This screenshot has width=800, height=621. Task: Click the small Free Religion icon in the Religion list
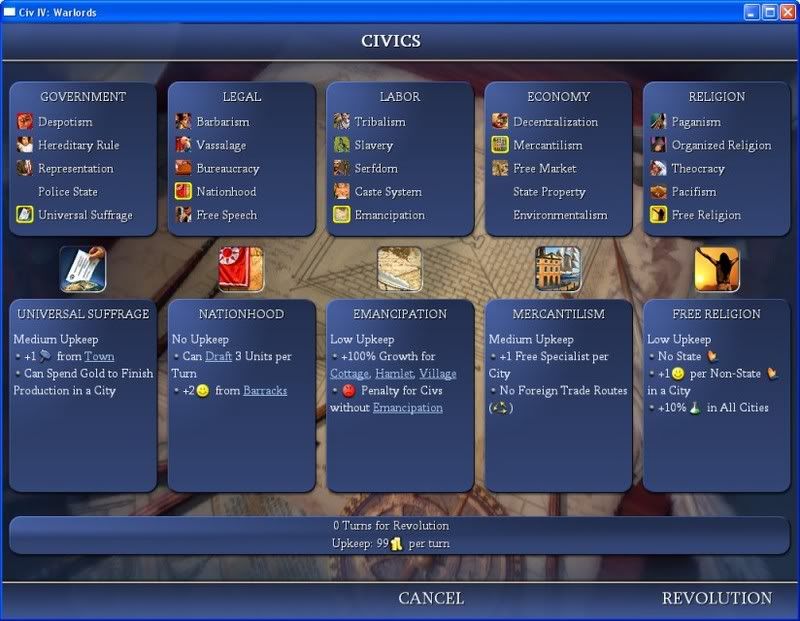click(x=658, y=214)
